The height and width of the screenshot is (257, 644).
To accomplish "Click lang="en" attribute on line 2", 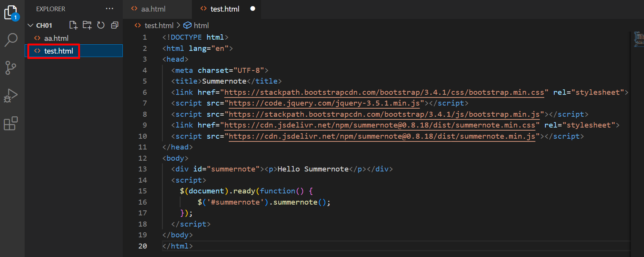I will pos(209,49).
